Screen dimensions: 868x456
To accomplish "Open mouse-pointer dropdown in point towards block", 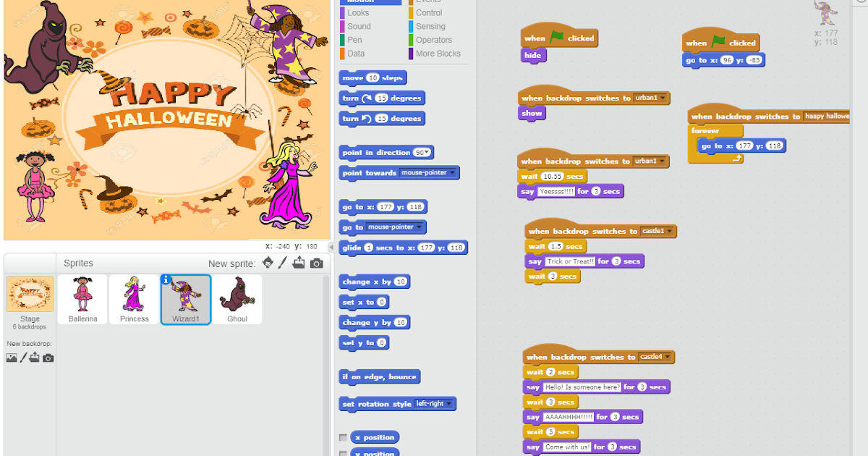I will pyautogui.click(x=428, y=173).
